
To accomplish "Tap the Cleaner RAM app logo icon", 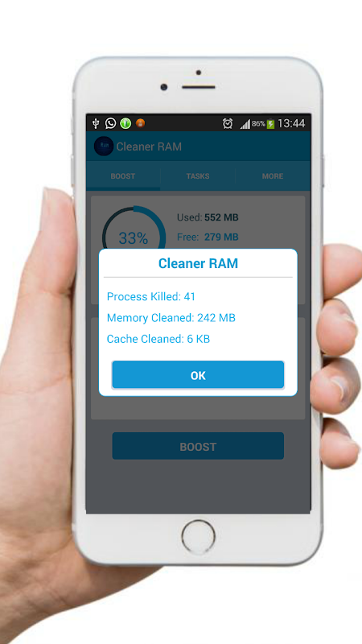I will click(x=104, y=147).
